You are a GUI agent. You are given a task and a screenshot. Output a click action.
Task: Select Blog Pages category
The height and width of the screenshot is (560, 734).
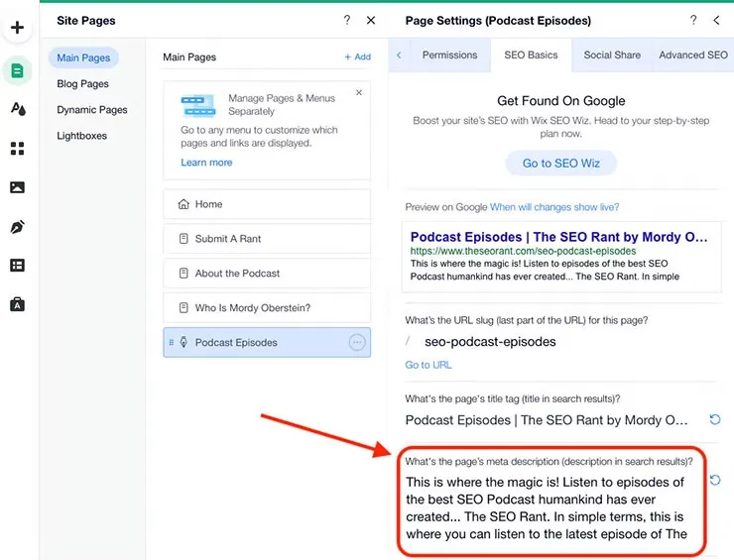(82, 84)
